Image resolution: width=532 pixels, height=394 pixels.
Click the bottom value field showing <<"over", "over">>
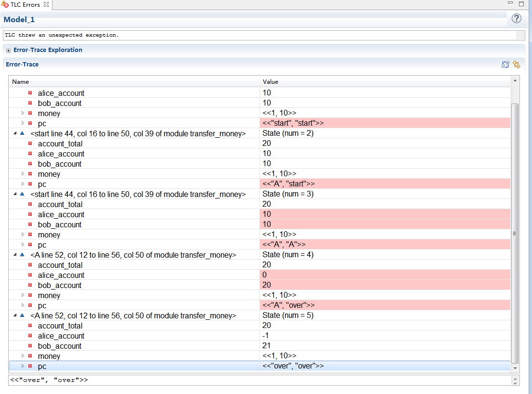(260, 380)
